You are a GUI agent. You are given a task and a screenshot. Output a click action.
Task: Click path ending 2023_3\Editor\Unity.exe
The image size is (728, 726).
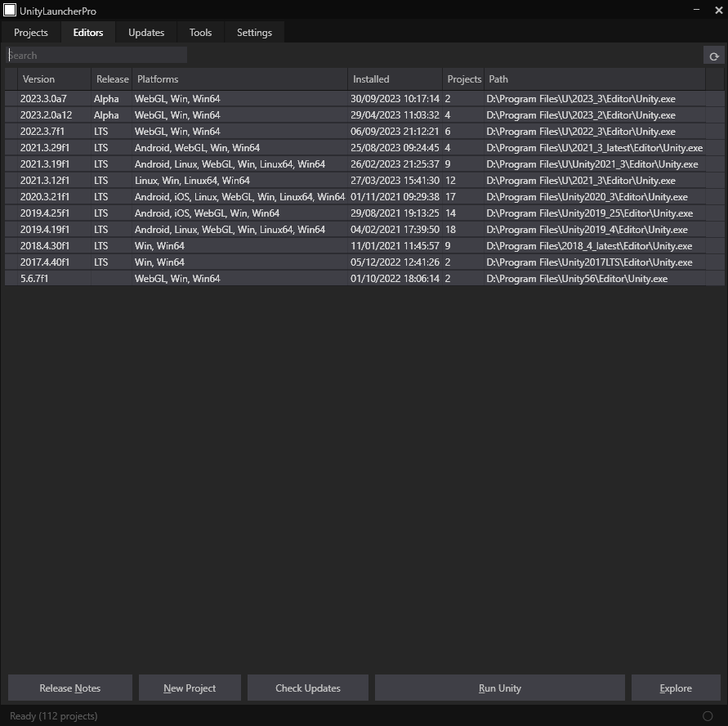[x=581, y=98]
